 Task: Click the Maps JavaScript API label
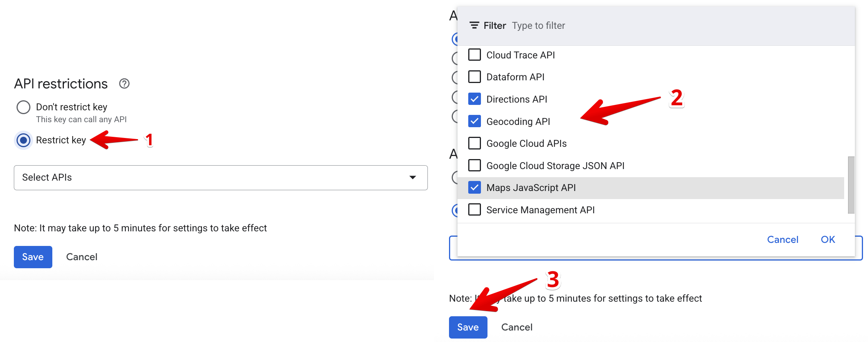(531, 188)
